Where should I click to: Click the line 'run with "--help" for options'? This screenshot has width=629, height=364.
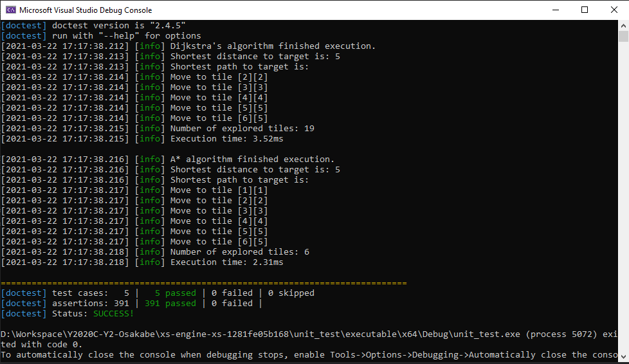pyautogui.click(x=126, y=36)
